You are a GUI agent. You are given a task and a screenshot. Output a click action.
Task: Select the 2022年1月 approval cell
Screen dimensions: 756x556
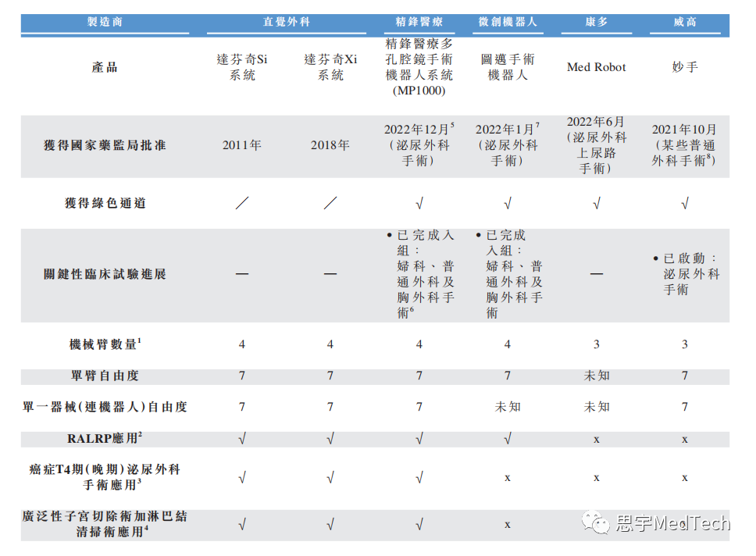point(507,144)
